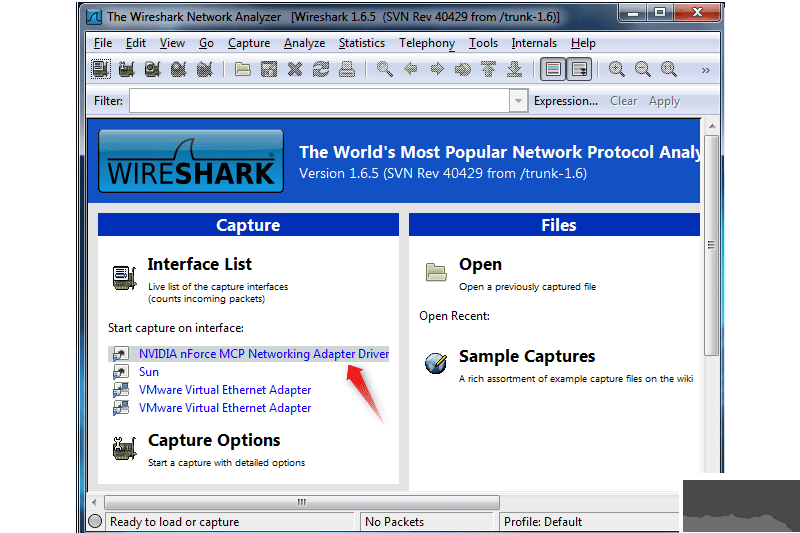Open the File menu
Screen dimensions: 800x533
(x=103, y=43)
